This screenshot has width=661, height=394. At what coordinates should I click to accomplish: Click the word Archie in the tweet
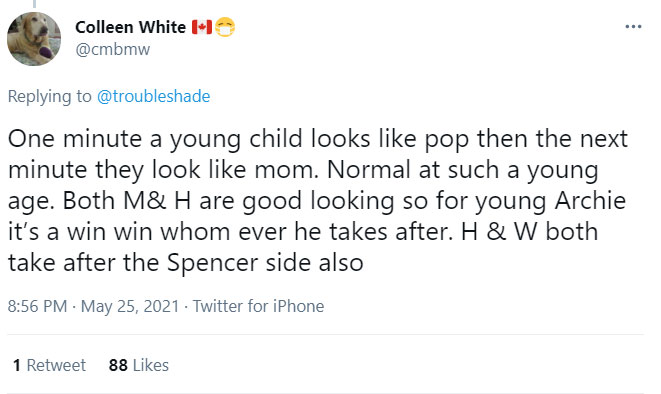[590, 201]
